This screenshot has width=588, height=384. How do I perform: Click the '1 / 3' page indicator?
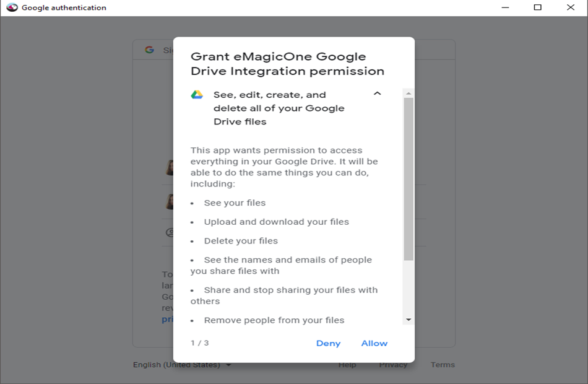[x=199, y=343]
